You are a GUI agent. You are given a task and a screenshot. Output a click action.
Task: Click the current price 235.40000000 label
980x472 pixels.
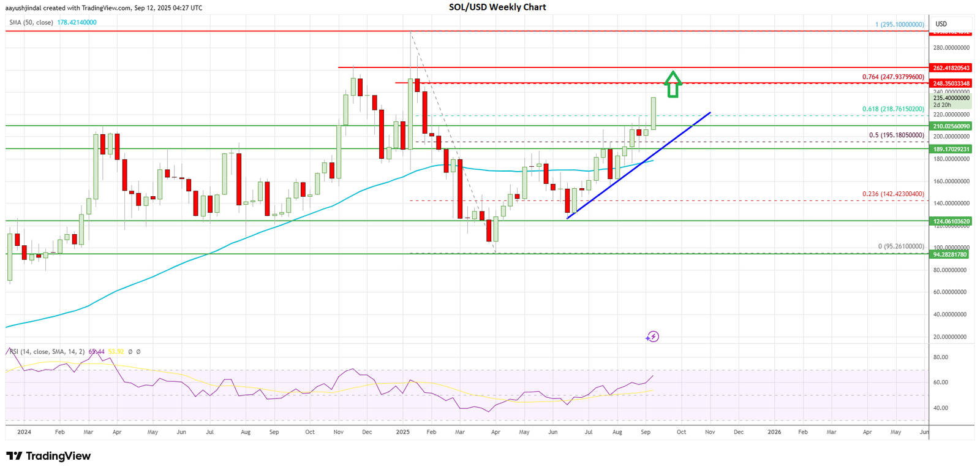point(951,98)
